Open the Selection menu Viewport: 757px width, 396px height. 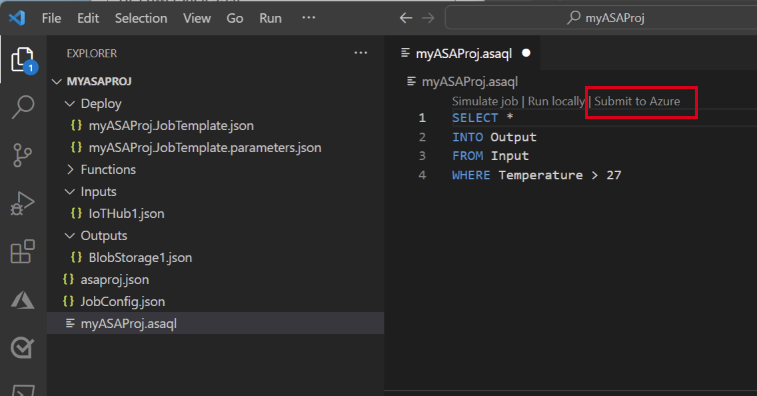[x=141, y=18]
